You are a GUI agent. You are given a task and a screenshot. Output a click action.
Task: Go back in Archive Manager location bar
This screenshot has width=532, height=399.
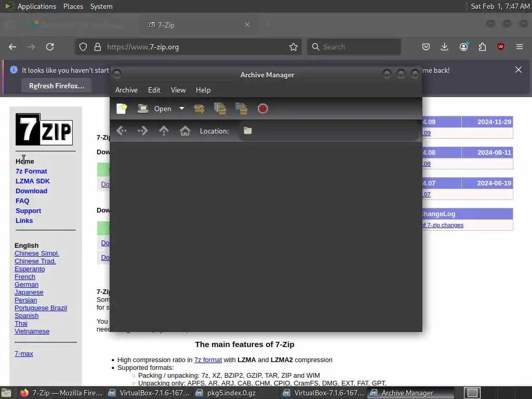(x=122, y=131)
